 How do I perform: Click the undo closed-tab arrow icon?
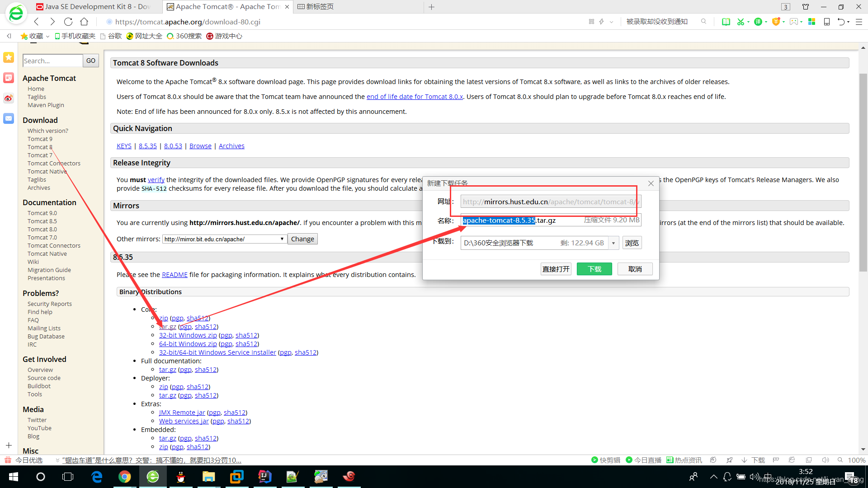point(841,22)
